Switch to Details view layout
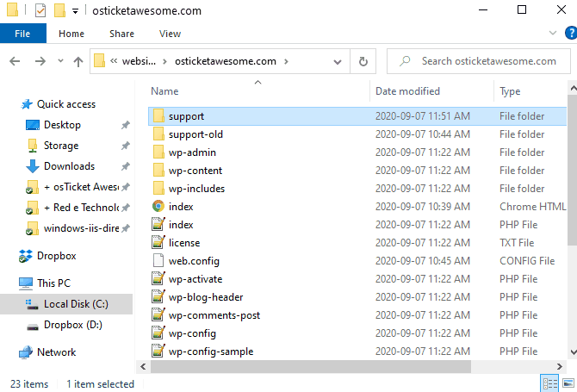Screen dimensions: 577x392 [x=549, y=384]
